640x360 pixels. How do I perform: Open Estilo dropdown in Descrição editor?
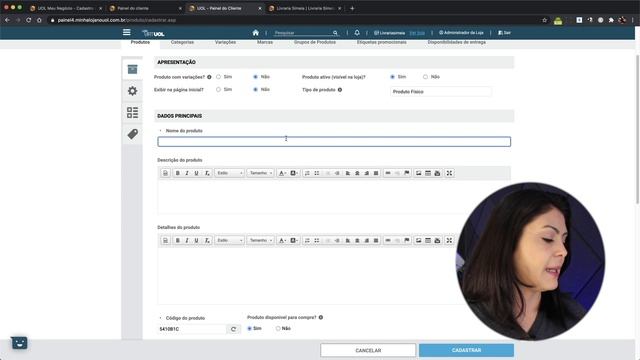coord(229,173)
